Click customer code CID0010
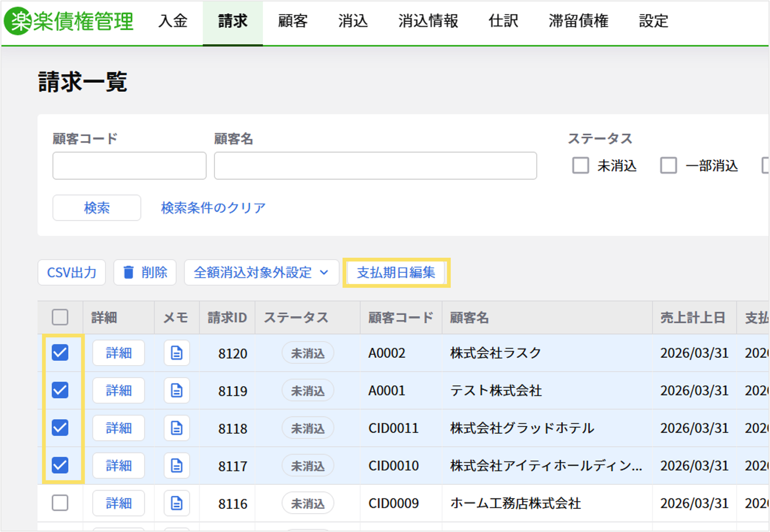This screenshot has height=532, width=770. click(393, 466)
